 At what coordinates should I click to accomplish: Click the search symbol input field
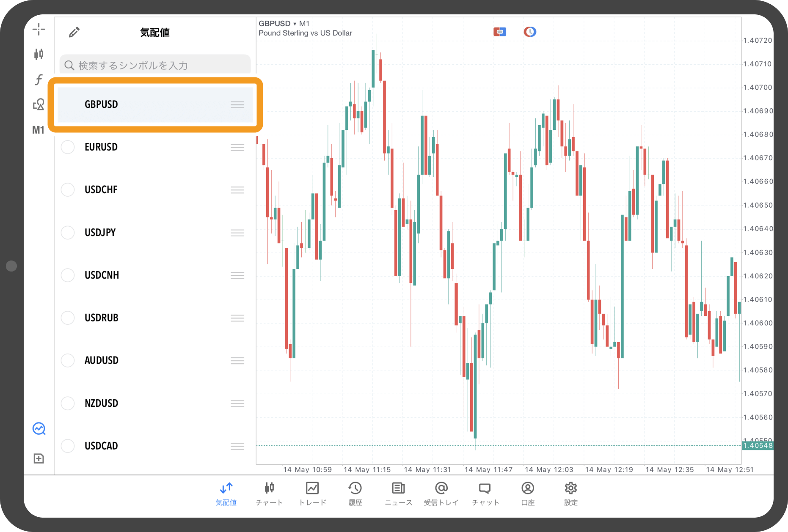pos(155,65)
